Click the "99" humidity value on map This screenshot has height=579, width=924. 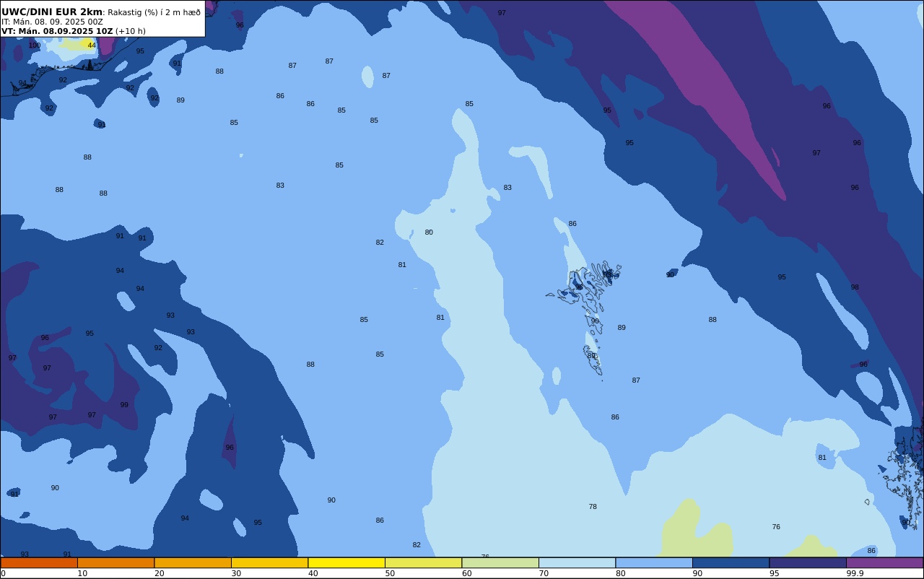[x=124, y=405]
